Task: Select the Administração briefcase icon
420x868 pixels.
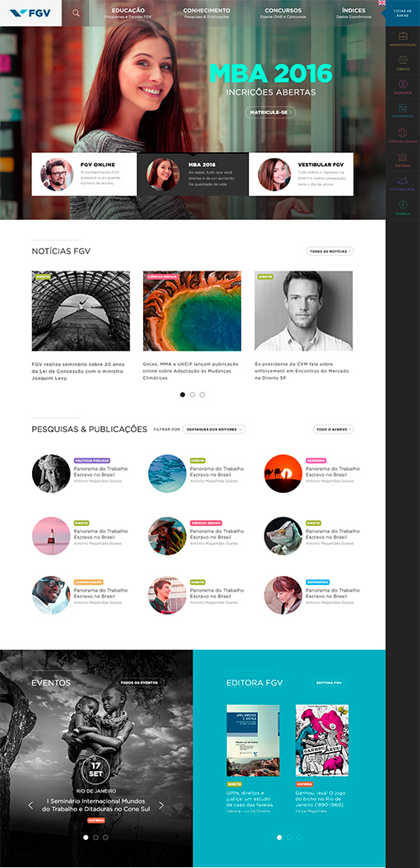Action: [403, 36]
